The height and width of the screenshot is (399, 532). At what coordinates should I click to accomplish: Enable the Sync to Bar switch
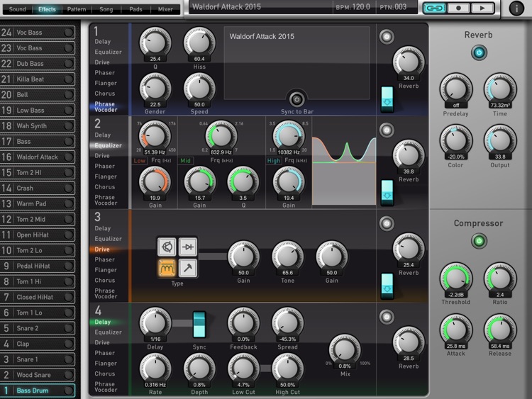click(x=297, y=100)
